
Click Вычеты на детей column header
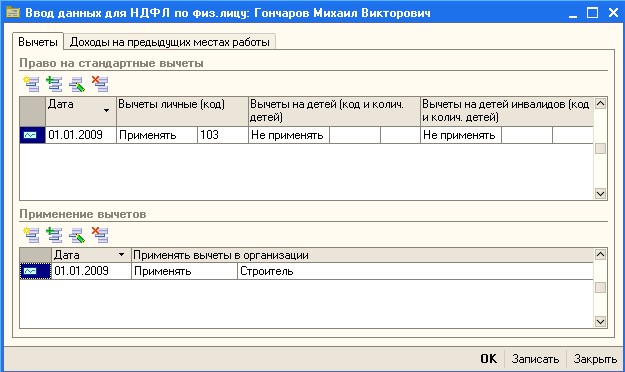tap(334, 111)
